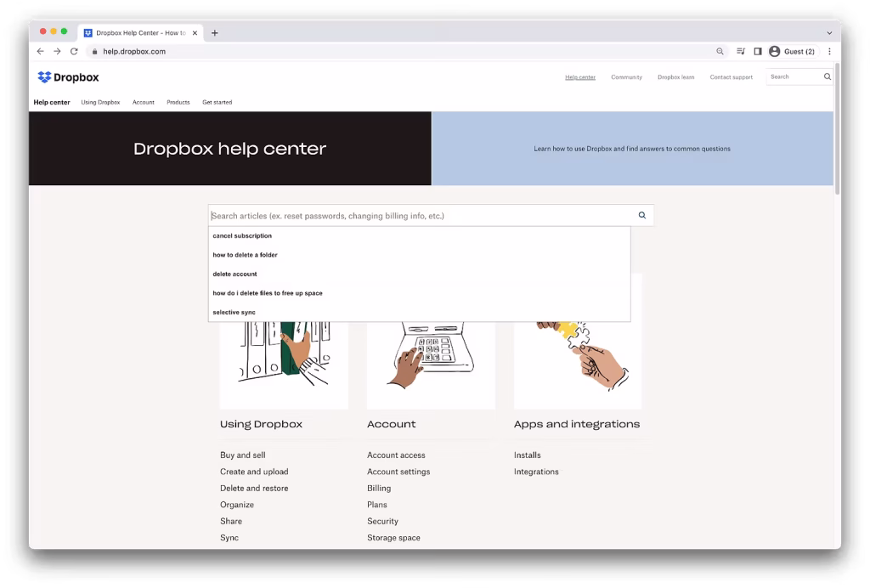The image size is (870, 588).
Task: Reload the page with the refresh icon
Action: 74,51
